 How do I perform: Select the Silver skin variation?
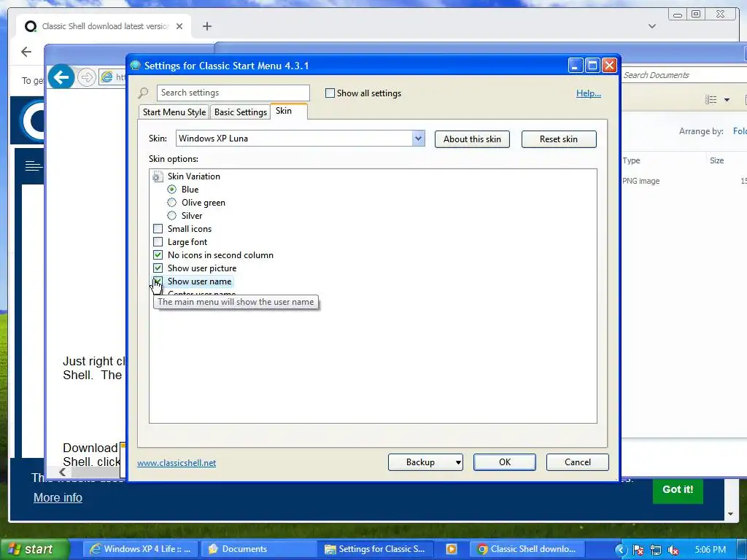[172, 216]
